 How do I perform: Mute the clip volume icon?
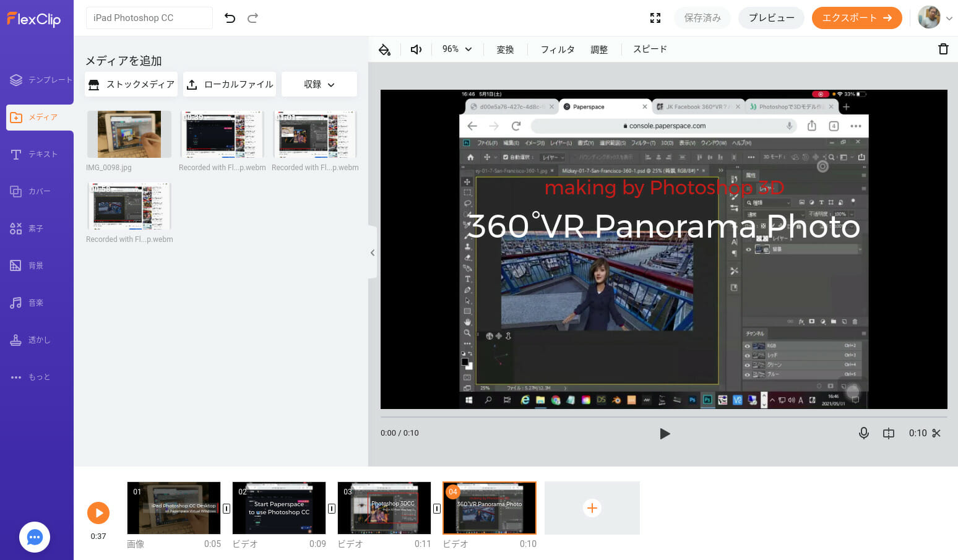(416, 50)
